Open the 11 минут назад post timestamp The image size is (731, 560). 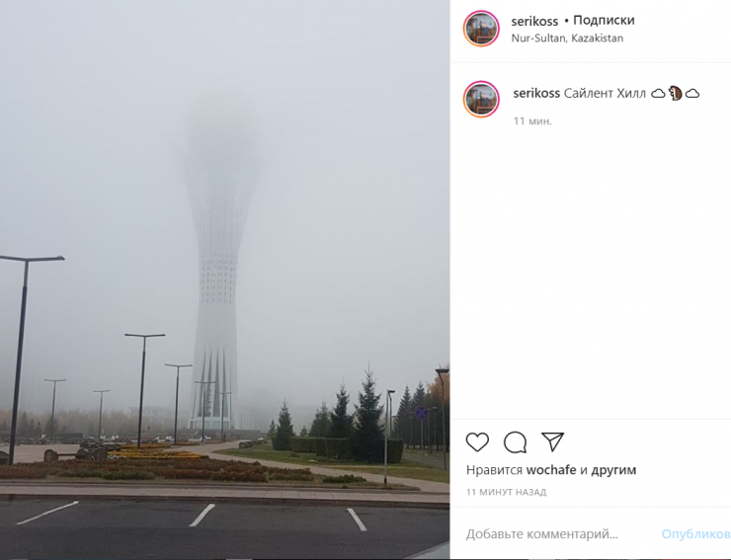[507, 492]
